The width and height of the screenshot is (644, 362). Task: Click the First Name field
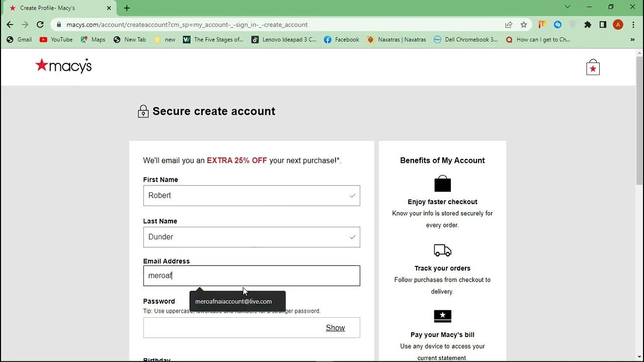[x=252, y=196]
